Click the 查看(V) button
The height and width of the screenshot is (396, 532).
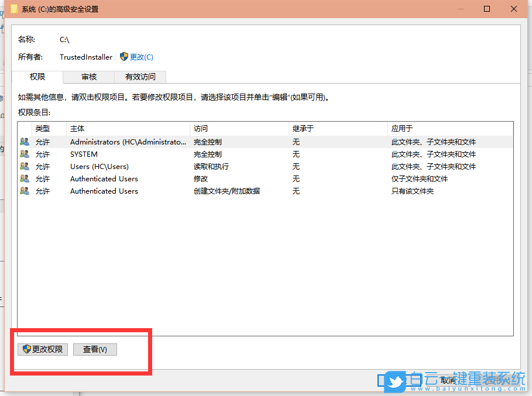[x=94, y=349]
